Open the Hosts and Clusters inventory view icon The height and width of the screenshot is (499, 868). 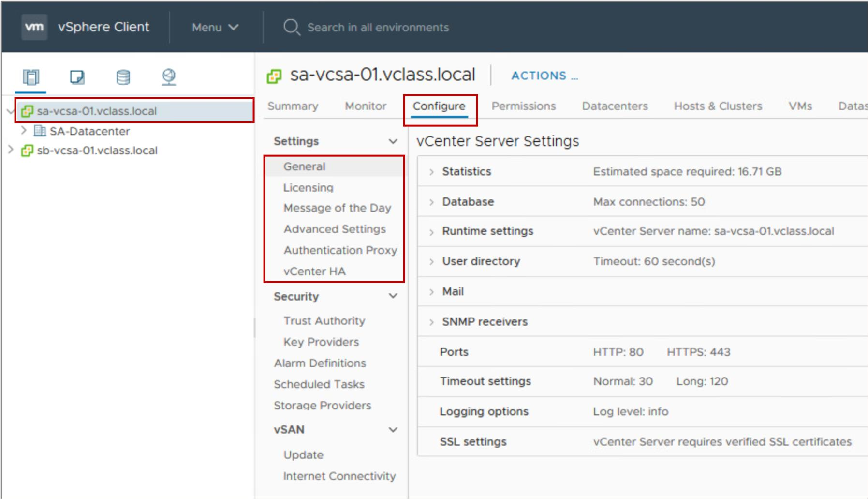(31, 77)
